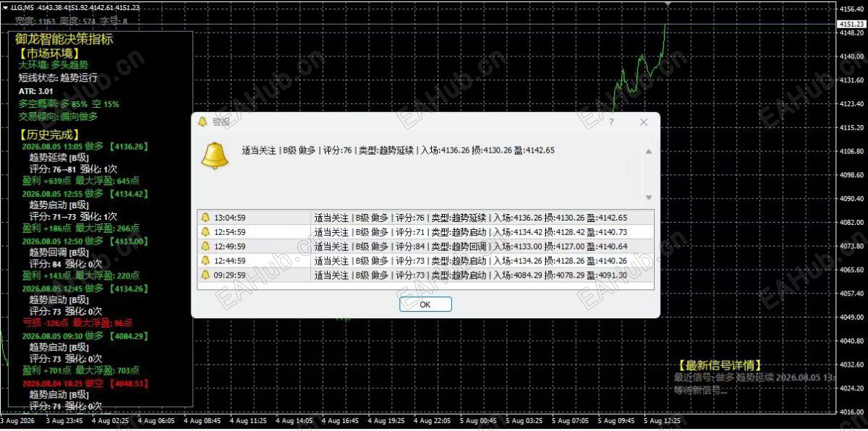868x431 pixels.
Task: Open help question mark in alert dialog
Action: [611, 122]
